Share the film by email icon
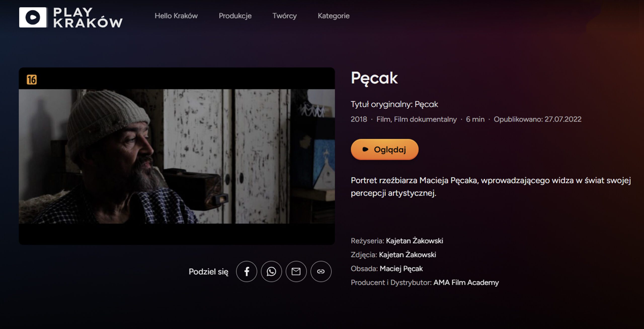The width and height of the screenshot is (644, 329). [296, 271]
